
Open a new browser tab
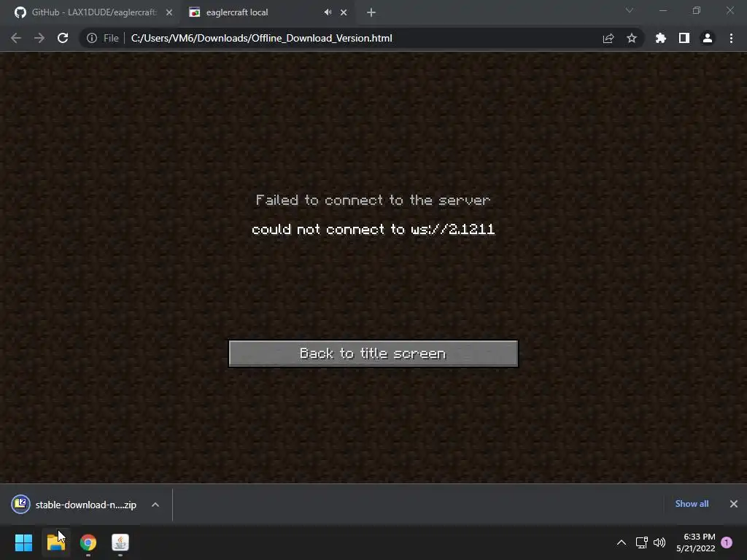pos(371,12)
